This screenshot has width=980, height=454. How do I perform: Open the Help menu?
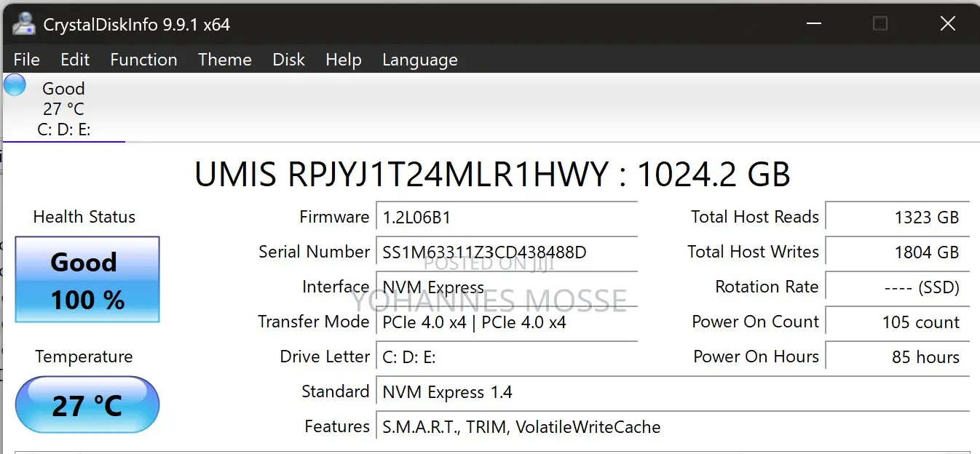pyautogui.click(x=344, y=60)
